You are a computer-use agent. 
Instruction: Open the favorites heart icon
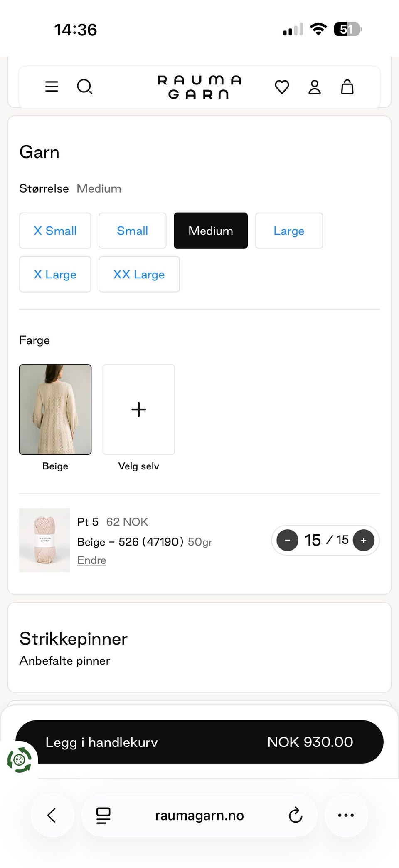(282, 87)
